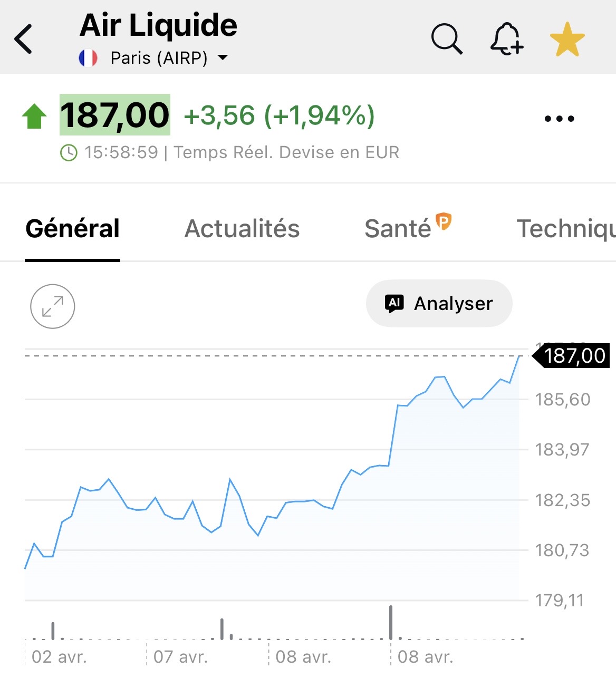Tap the back arrow icon
The width and height of the screenshot is (616, 678).
point(24,39)
